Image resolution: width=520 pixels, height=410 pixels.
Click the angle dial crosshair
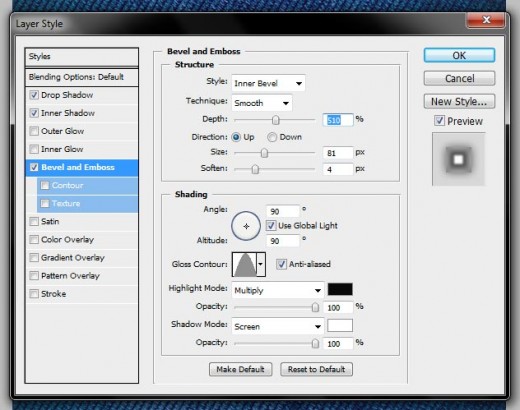[x=246, y=226]
